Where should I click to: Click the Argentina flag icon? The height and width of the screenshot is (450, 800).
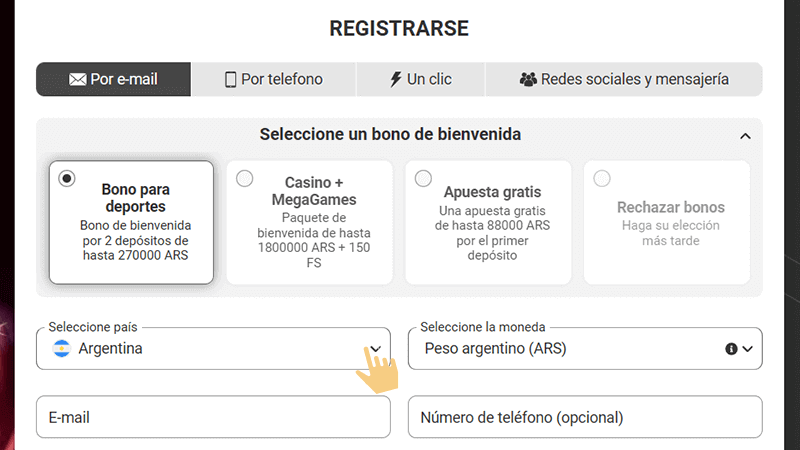[x=62, y=349]
